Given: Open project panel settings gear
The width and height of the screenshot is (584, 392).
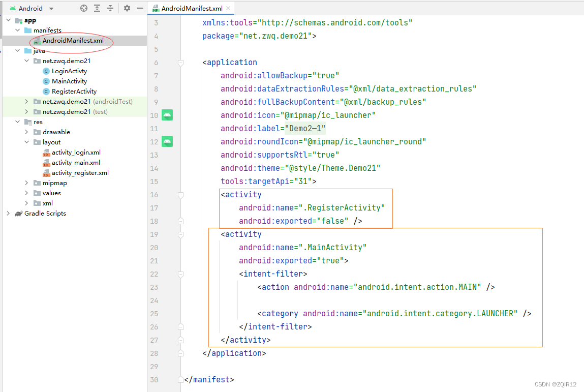Looking at the screenshot, I should coord(127,8).
